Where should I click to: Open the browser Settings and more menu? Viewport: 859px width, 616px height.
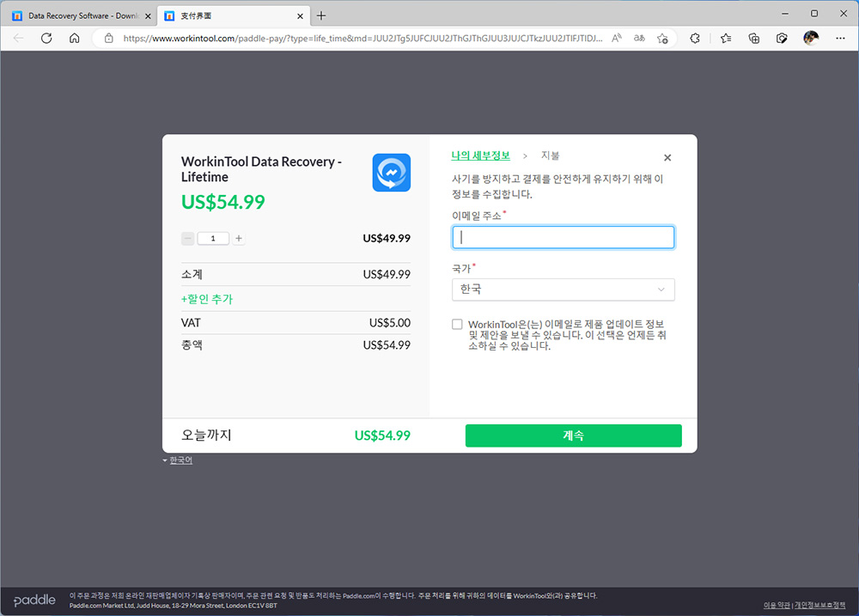click(x=840, y=39)
